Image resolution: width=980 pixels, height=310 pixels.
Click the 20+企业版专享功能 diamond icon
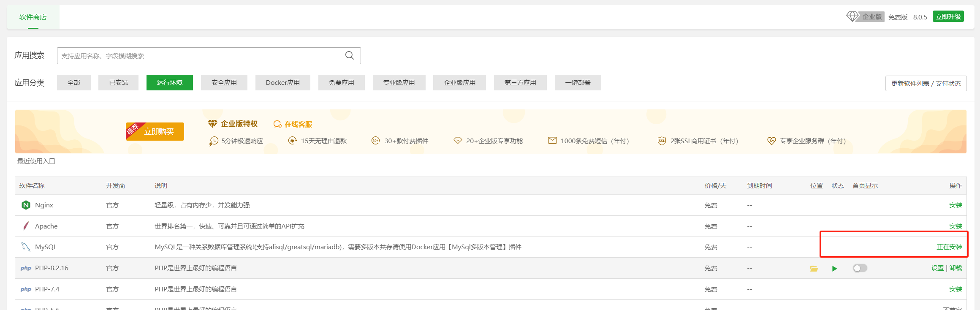click(x=458, y=140)
